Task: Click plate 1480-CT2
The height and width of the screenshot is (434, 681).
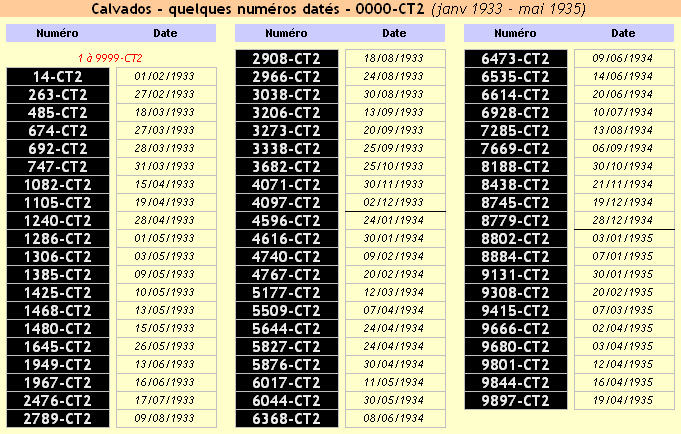Action: click(x=58, y=329)
